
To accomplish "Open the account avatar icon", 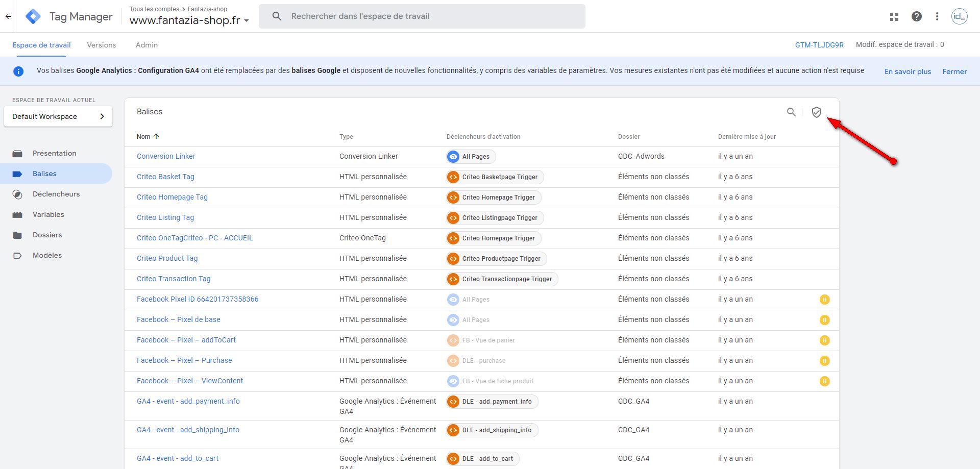I will pos(960,16).
